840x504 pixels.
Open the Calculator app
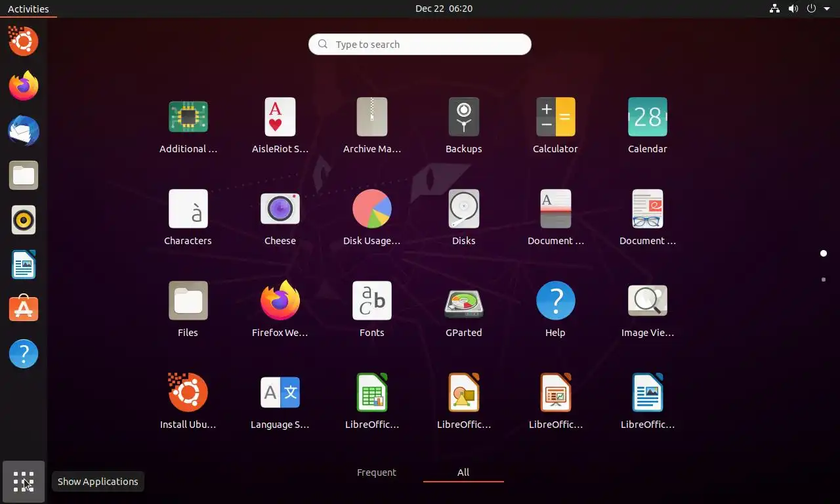click(556, 117)
